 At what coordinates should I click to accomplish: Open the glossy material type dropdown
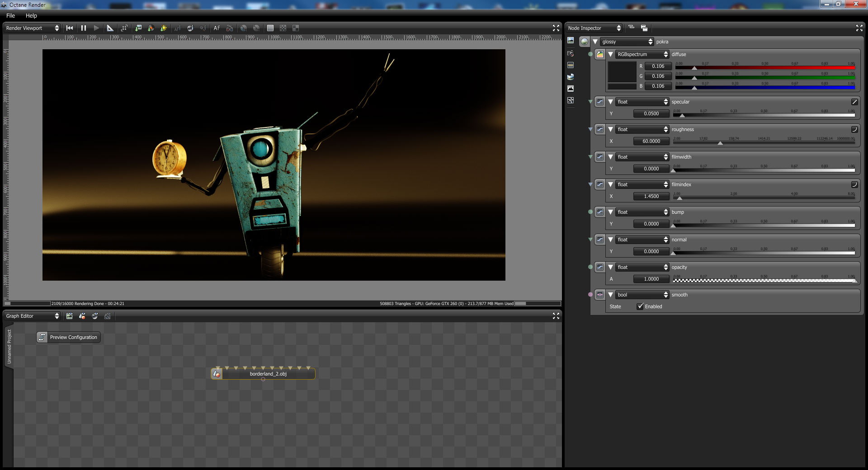(627, 42)
